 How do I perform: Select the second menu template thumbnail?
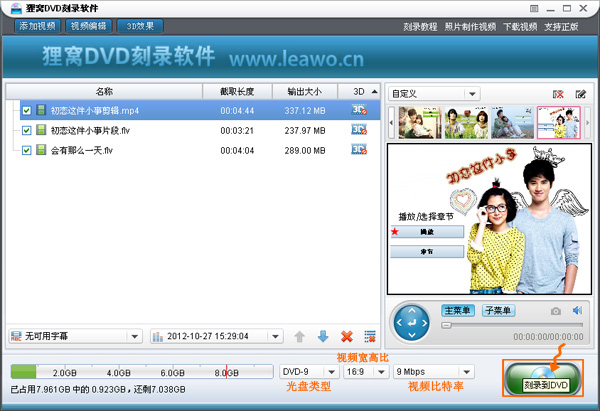[x=466, y=122]
